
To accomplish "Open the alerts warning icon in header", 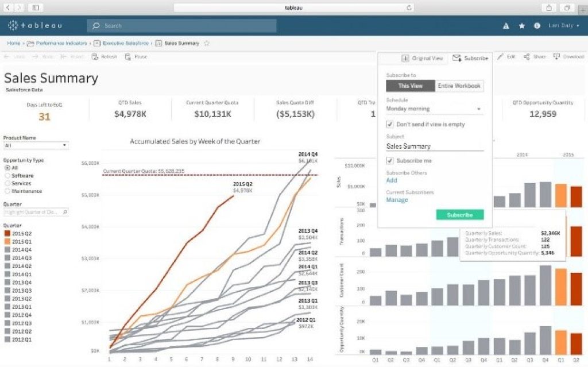I will 506,26.
